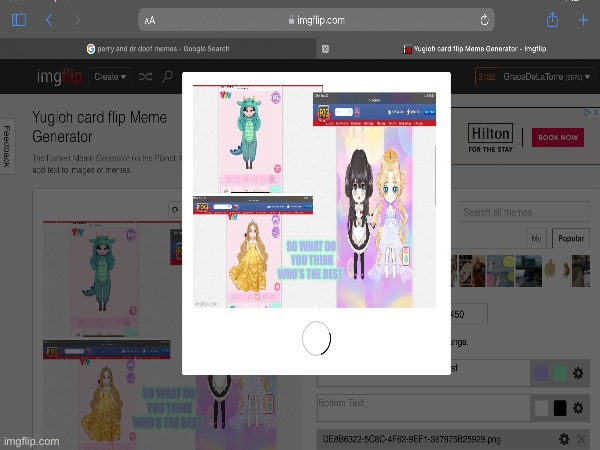
Task: Click the shuffle random meme icon
Action: [x=145, y=77]
